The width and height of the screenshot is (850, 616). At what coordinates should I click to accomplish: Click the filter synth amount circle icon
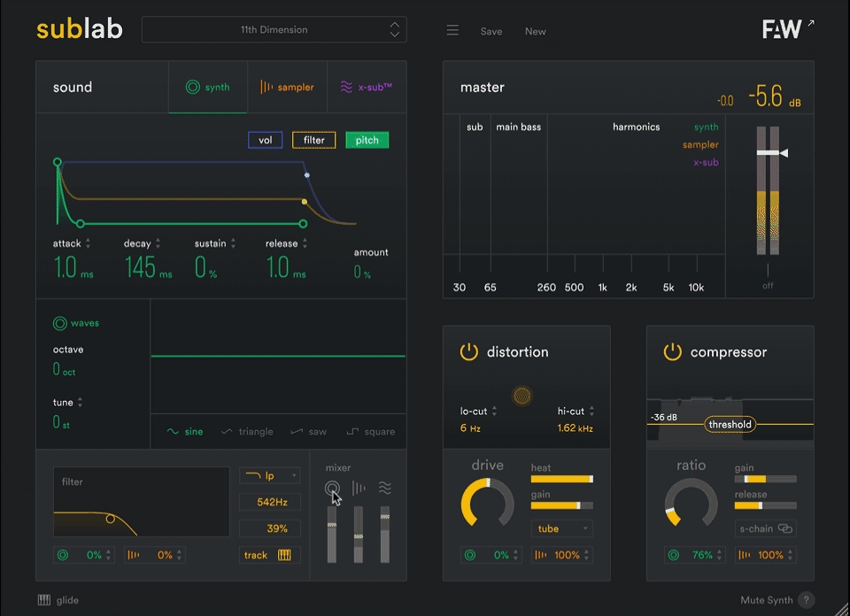(x=63, y=555)
